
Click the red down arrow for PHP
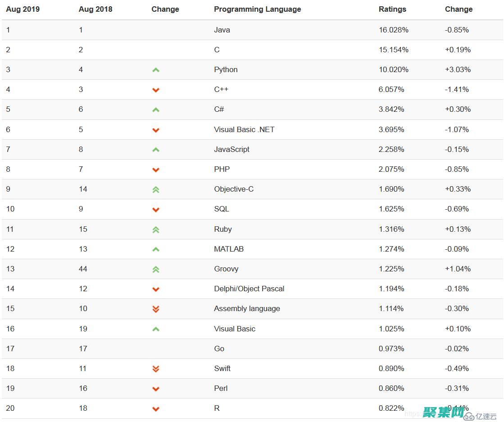pos(156,170)
